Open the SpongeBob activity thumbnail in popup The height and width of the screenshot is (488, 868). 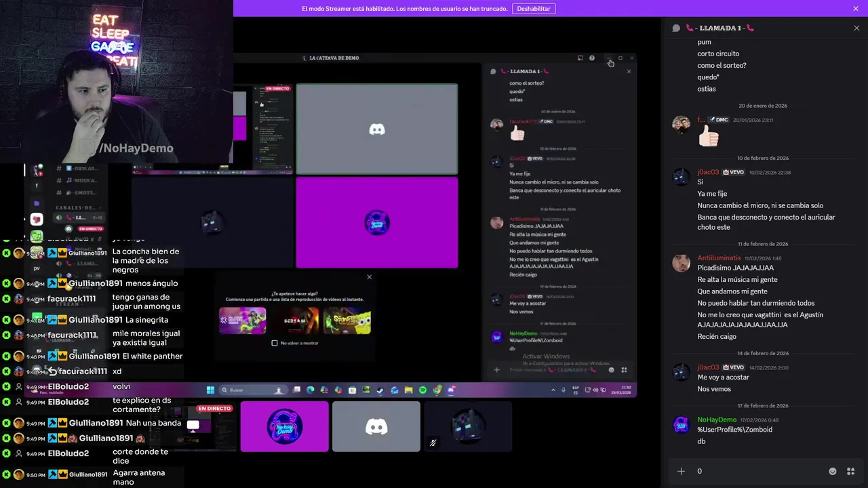[x=347, y=321]
